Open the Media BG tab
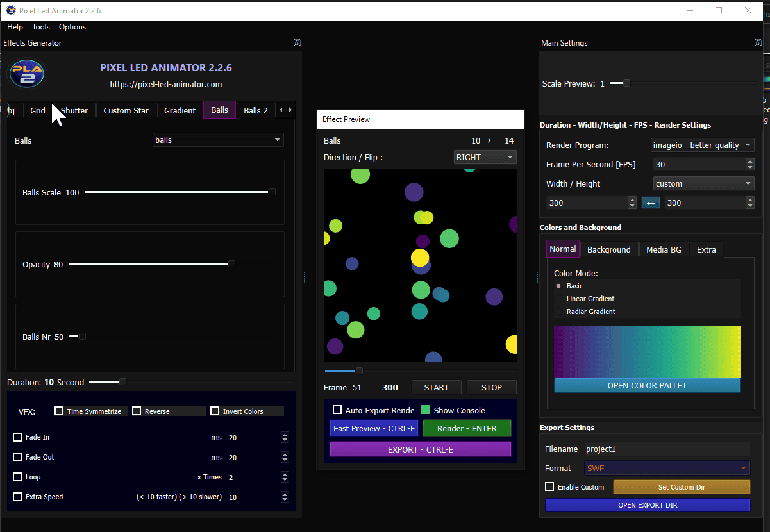 click(x=664, y=249)
